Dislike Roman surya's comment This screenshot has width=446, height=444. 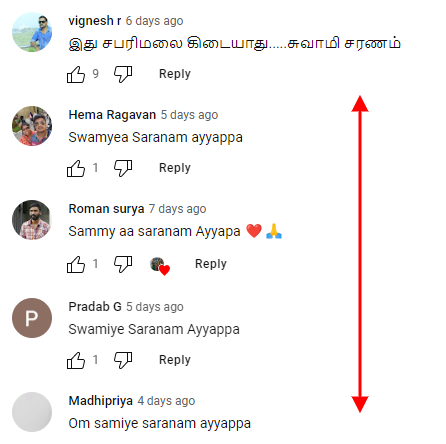pyautogui.click(x=123, y=264)
